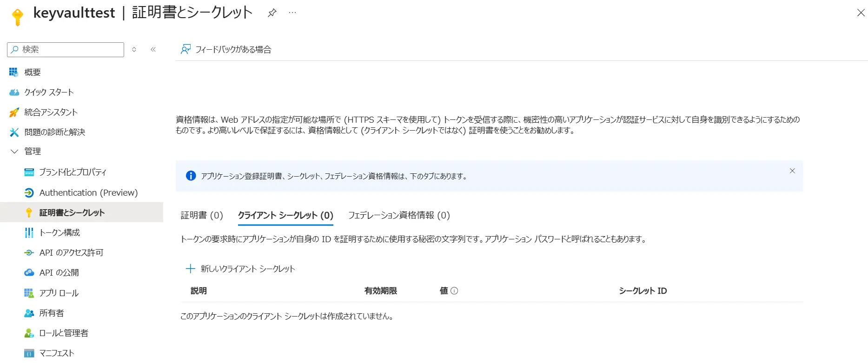Click the クイック スタート cloud icon
Viewport: 868px width, 363px height.
[x=14, y=92]
